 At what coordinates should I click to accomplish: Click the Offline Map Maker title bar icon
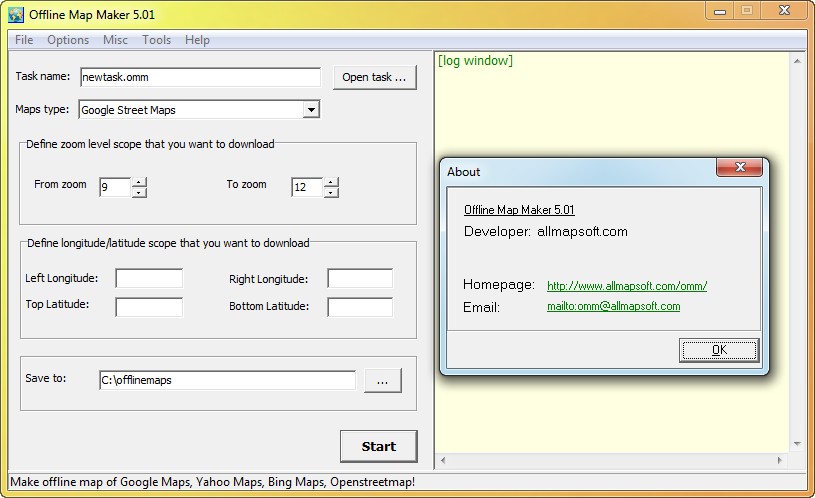pyautogui.click(x=16, y=15)
